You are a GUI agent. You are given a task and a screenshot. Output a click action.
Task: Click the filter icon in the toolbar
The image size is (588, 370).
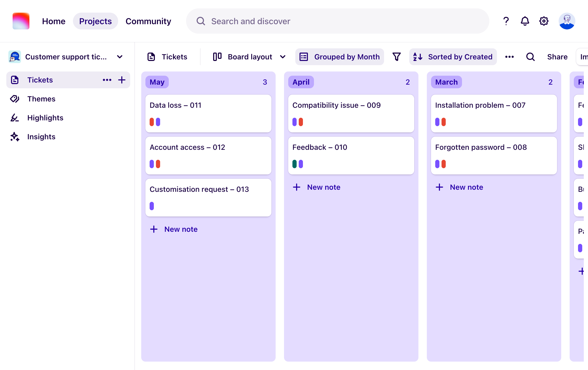point(396,56)
